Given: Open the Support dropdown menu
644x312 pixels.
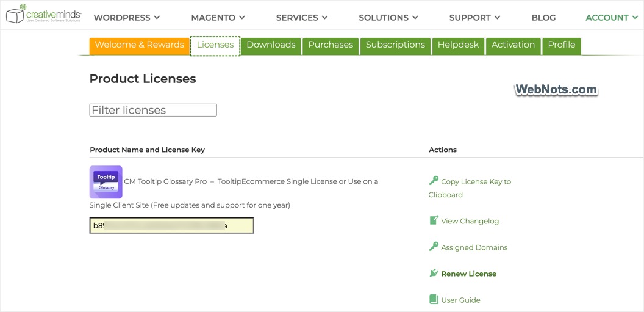Looking at the screenshot, I should pyautogui.click(x=475, y=18).
